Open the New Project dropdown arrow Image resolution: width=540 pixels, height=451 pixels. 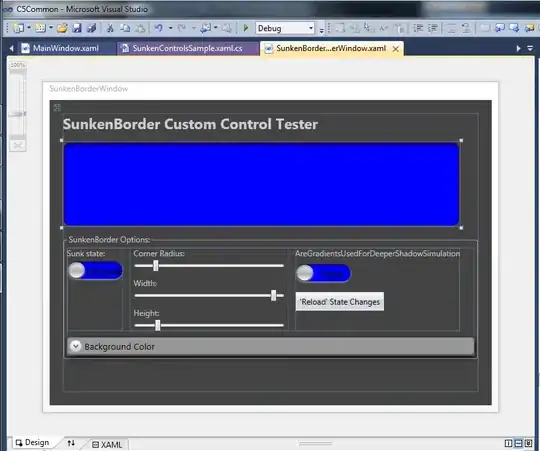click(x=29, y=28)
